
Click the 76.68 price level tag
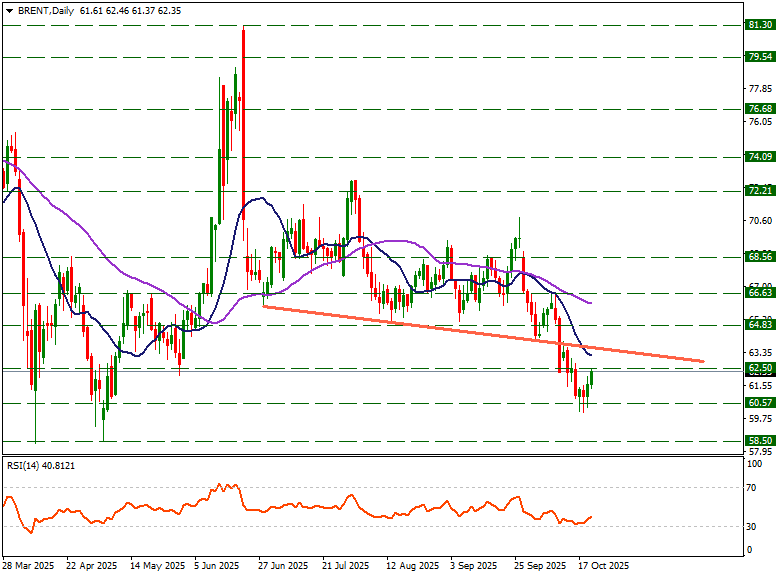coord(760,109)
